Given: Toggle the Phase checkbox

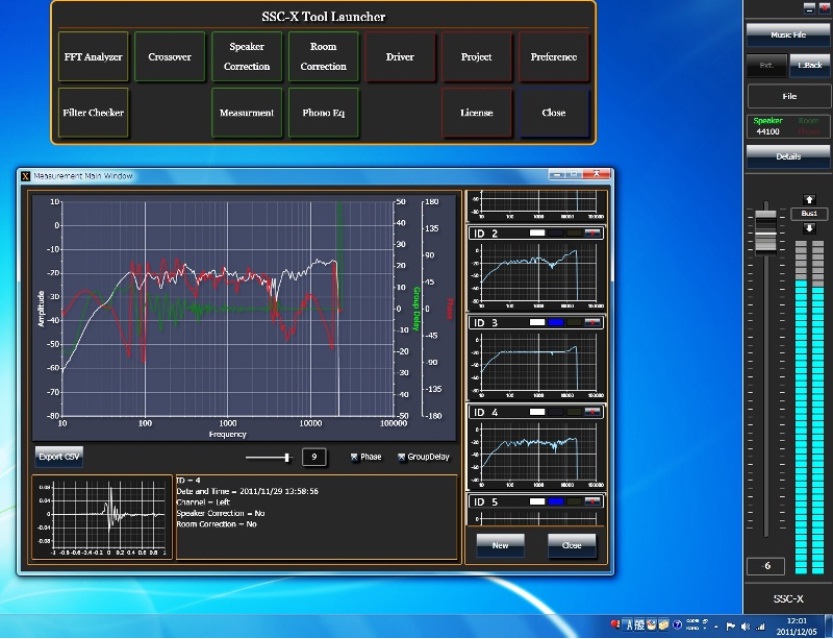Looking at the screenshot, I should (355, 457).
